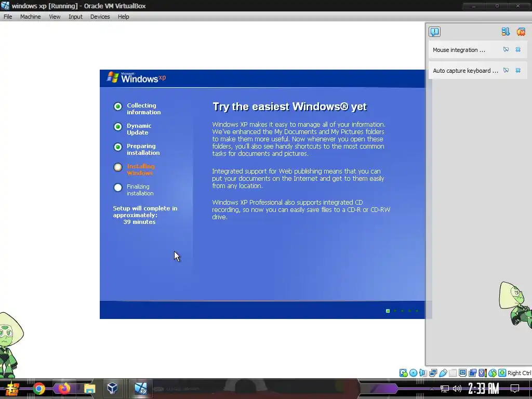The width and height of the screenshot is (532, 399).
Task: Minimize the VirtualBox window
Action: (474, 6)
